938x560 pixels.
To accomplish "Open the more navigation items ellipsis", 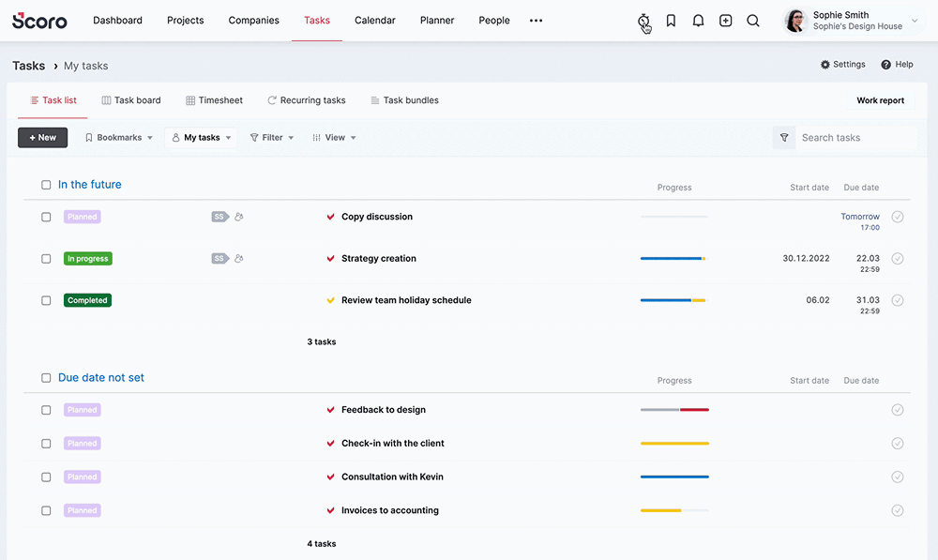I will [536, 21].
